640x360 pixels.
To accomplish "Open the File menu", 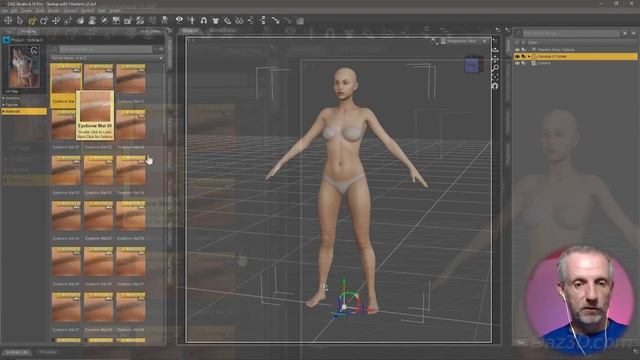I will [x=5, y=11].
